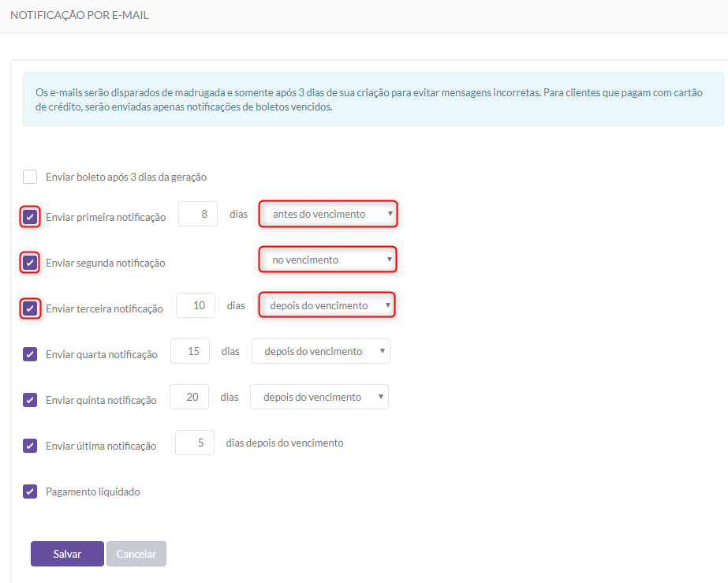Viewport: 728px width, 583px height.
Task: Click the Cancelar button
Action: [x=136, y=554]
